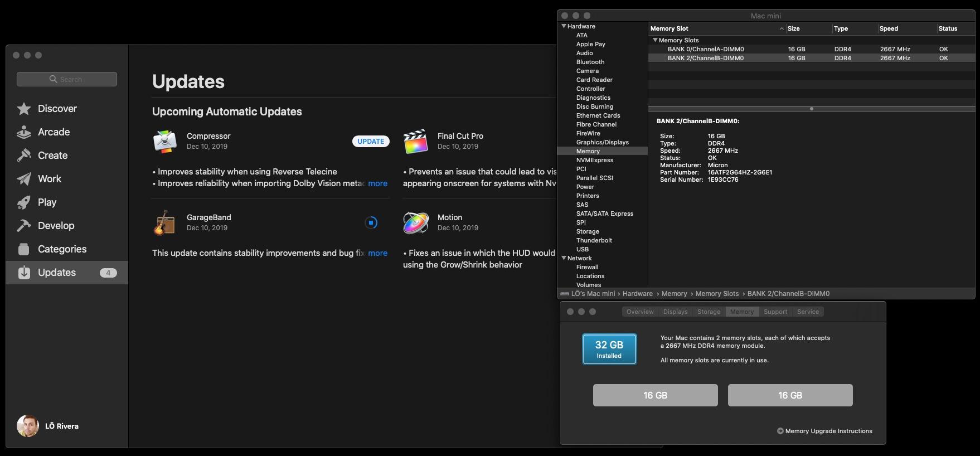Image resolution: width=980 pixels, height=456 pixels.
Task: Click the UPDATE button for Compressor
Action: [371, 142]
